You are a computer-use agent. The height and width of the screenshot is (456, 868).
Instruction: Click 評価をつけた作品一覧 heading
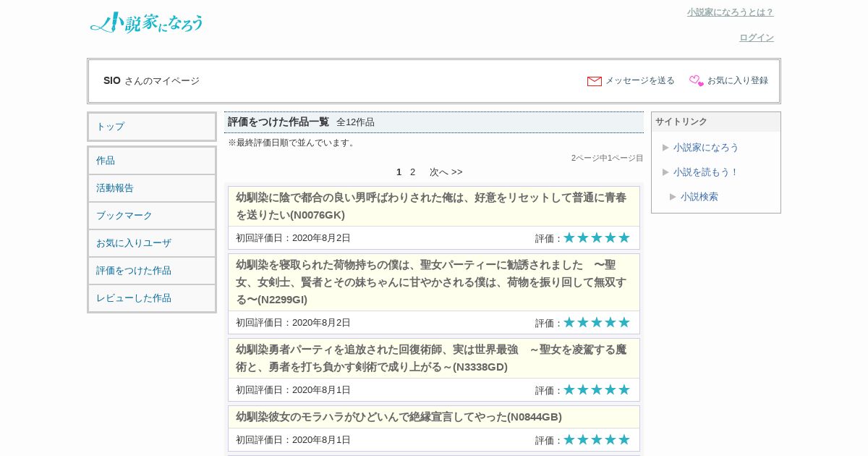(278, 122)
